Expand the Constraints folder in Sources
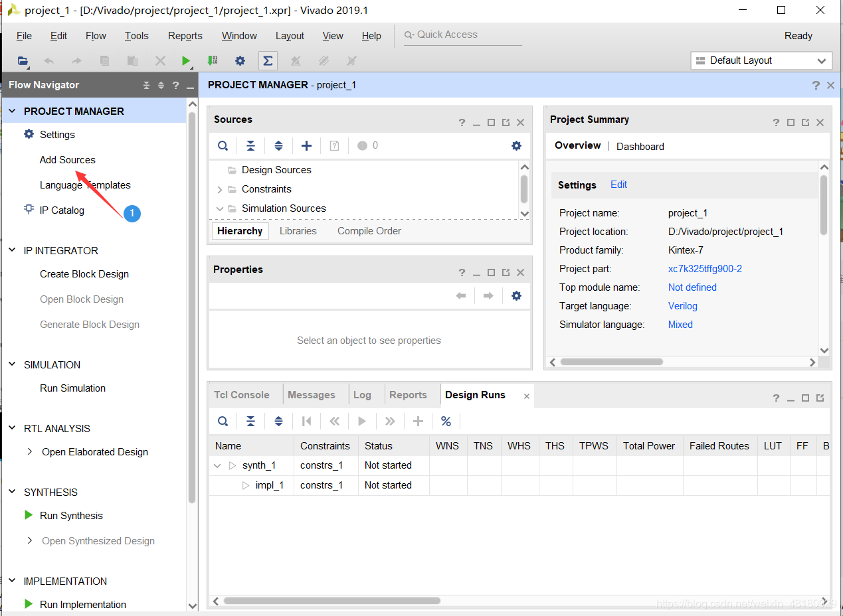 (x=220, y=190)
